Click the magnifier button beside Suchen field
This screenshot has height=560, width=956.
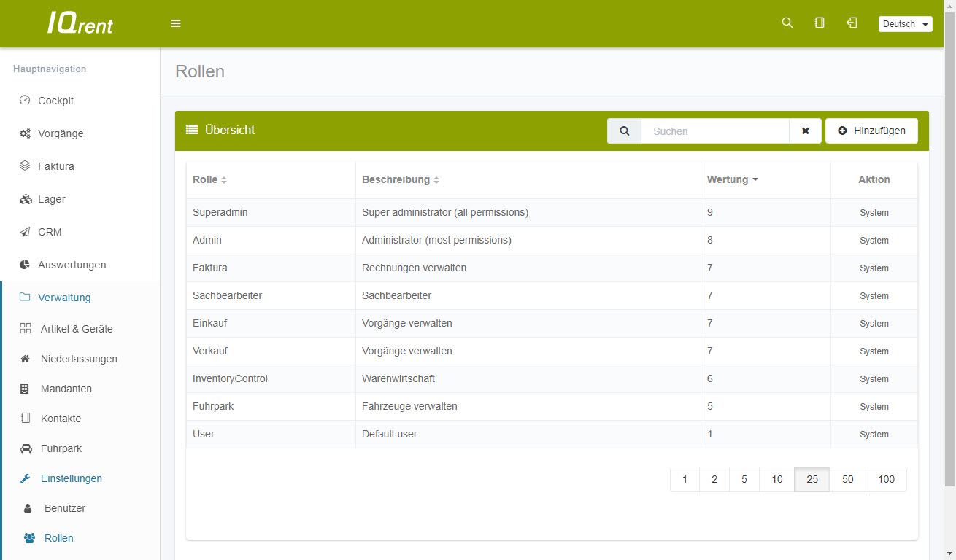pos(624,131)
